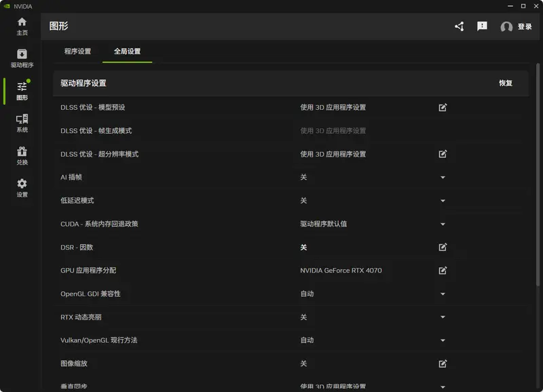Switch to the 全局设置 tab
The image size is (543, 392).
127,52
